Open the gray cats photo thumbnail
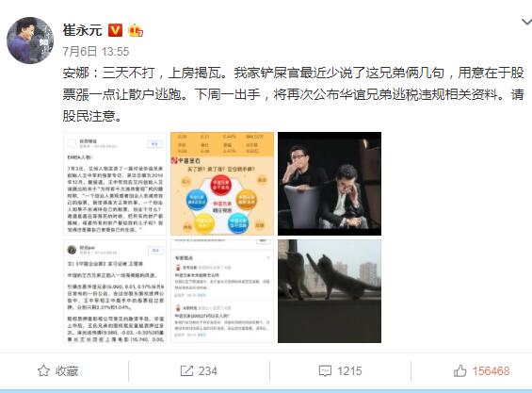The height and width of the screenshot is (393, 532). tap(330, 291)
